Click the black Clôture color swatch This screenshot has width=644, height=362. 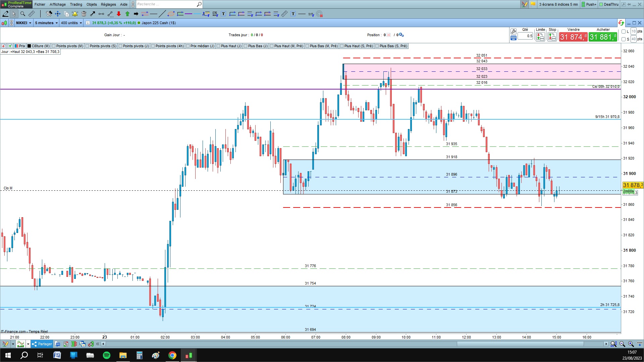click(x=29, y=46)
